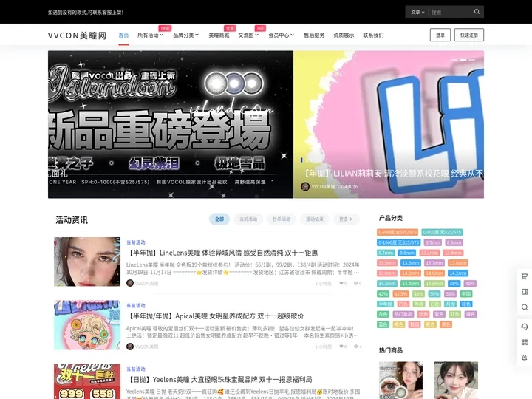The height and width of the screenshot is (399, 532).
Task: Open second 热门商品 product thumbnail
Action: (457, 381)
